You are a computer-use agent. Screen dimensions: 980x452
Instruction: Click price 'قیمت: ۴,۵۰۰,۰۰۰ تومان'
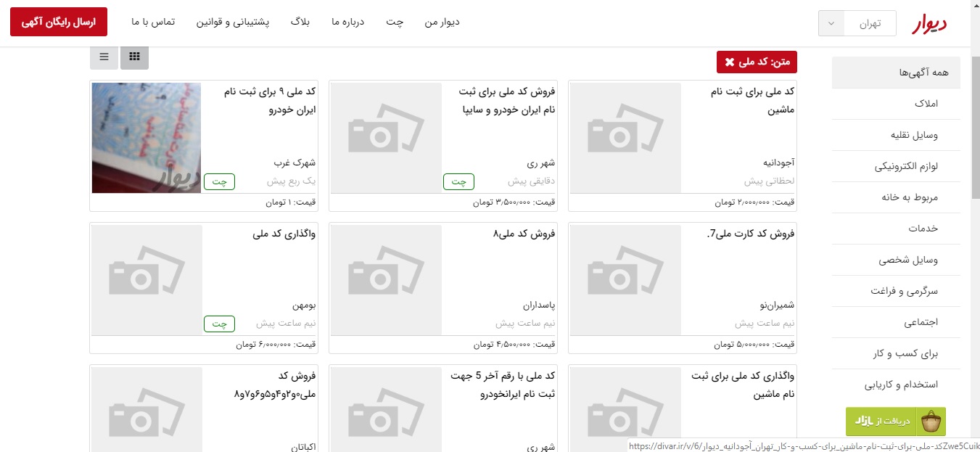click(x=514, y=345)
